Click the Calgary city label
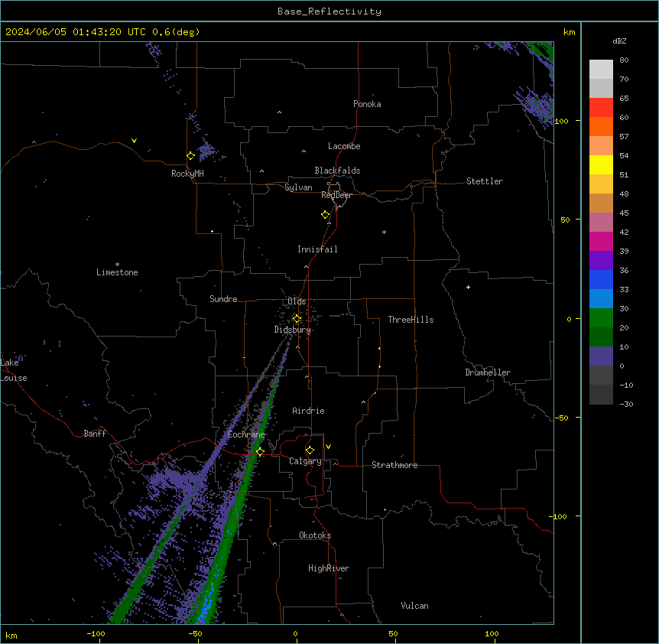 (x=305, y=461)
